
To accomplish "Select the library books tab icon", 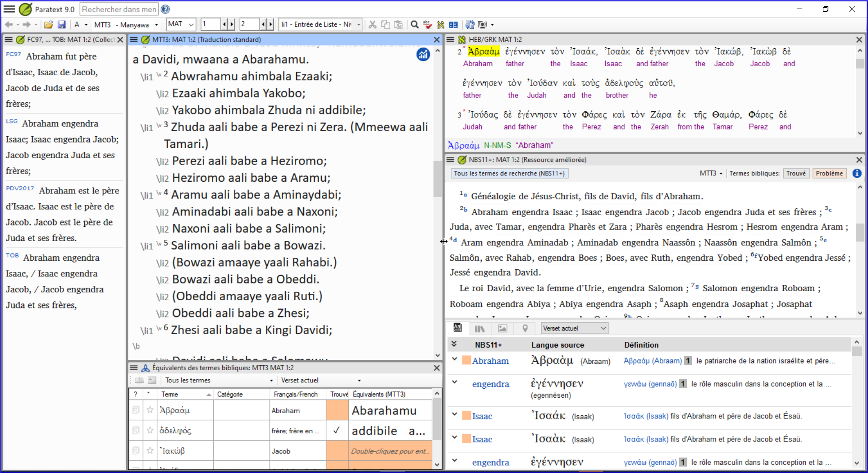I will point(480,329).
